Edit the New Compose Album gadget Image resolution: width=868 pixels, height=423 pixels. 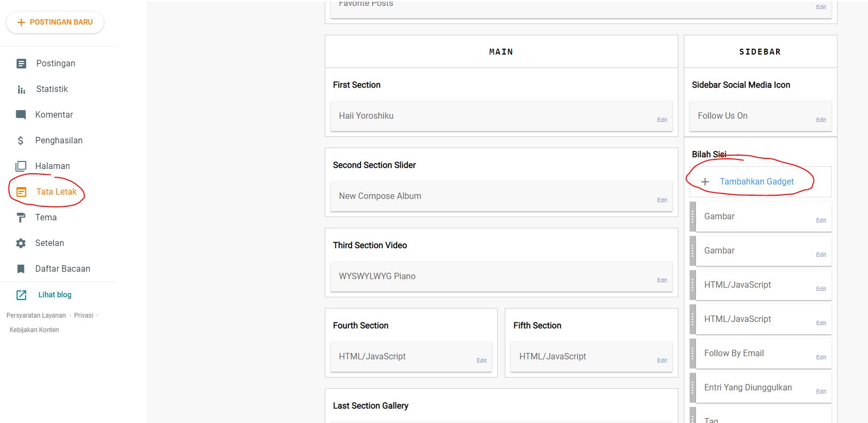coord(662,201)
